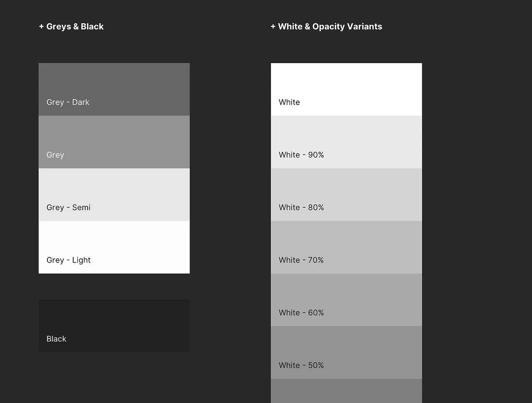The image size is (532, 403).
Task: Click the partially visible bottom grey swatch
Action: 346,391
